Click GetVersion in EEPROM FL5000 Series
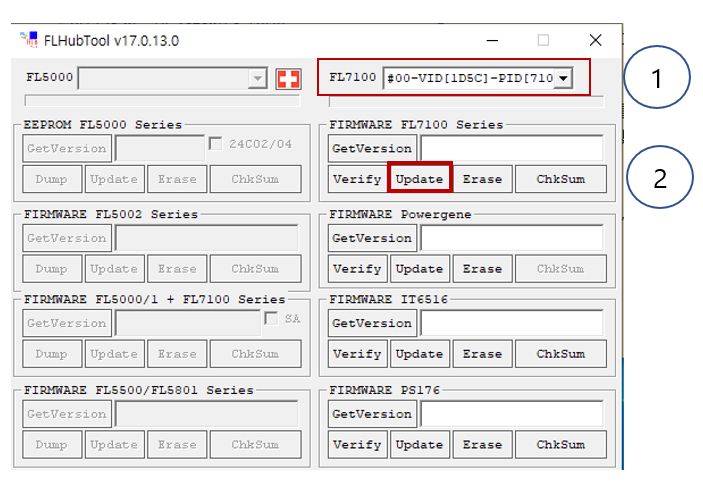 [x=67, y=148]
